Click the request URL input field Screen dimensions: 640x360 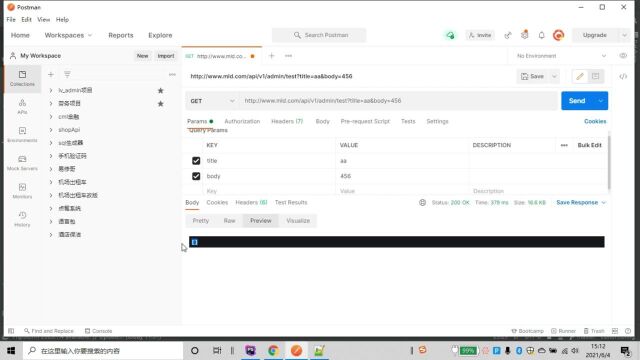point(398,101)
